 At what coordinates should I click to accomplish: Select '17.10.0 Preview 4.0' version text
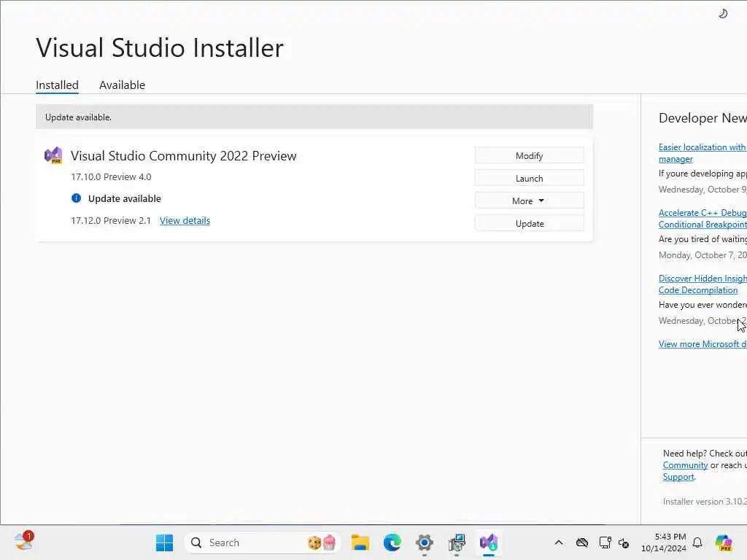pos(111,176)
